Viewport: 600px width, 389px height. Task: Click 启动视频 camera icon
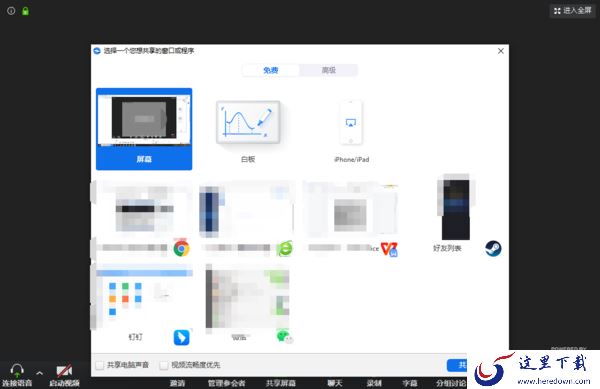click(64, 370)
